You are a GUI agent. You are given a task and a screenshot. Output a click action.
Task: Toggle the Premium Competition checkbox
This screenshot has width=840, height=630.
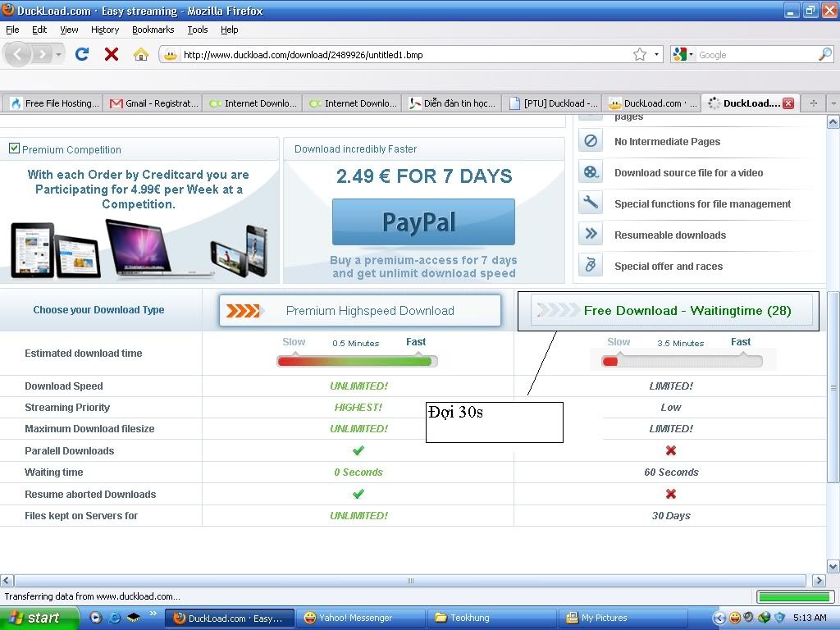pos(15,148)
